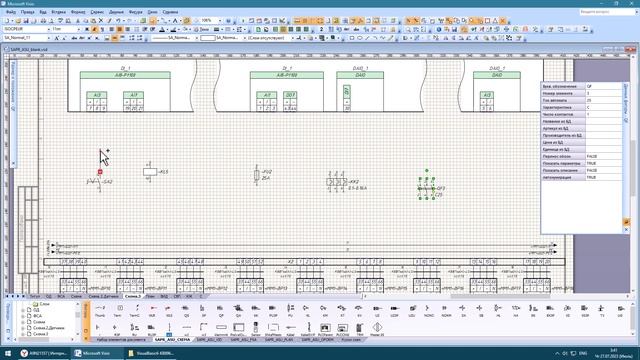
Task: Open the GOCPEUR font name dropdown
Action: 49,29
